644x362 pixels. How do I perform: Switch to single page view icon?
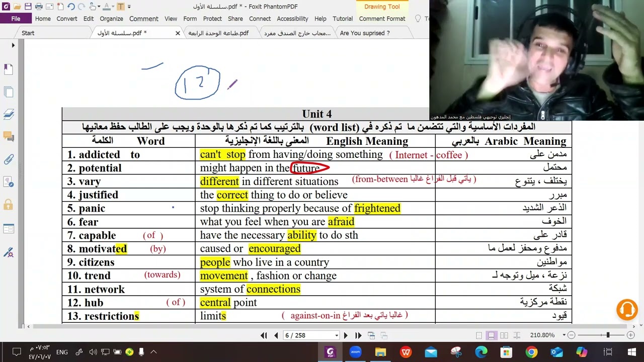[x=479, y=335]
